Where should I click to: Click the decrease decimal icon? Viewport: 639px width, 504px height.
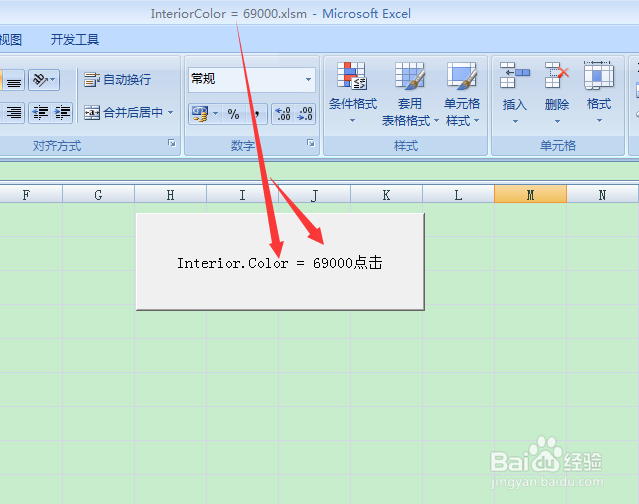pyautogui.click(x=305, y=113)
